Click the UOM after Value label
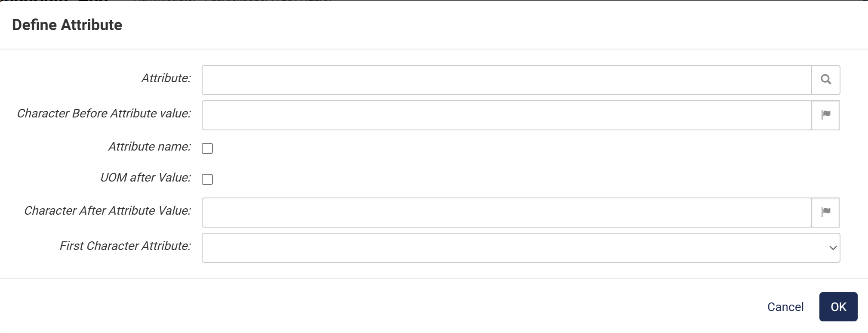The height and width of the screenshot is (333, 868). (x=145, y=177)
